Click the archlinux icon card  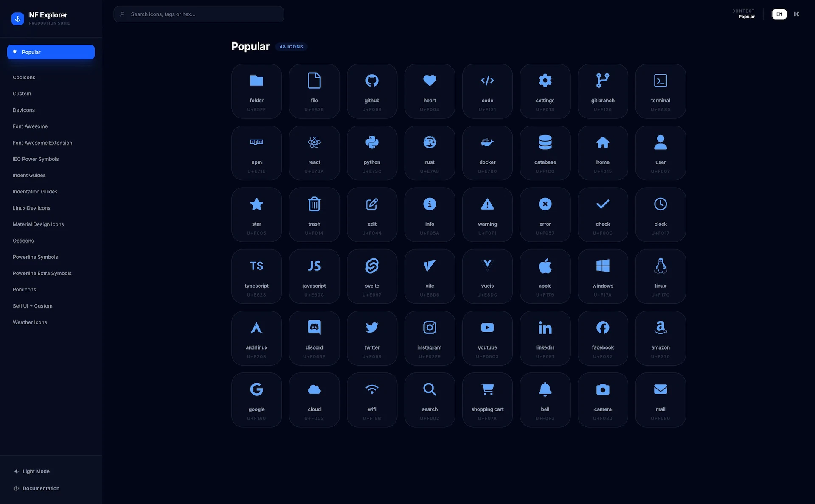click(x=256, y=338)
